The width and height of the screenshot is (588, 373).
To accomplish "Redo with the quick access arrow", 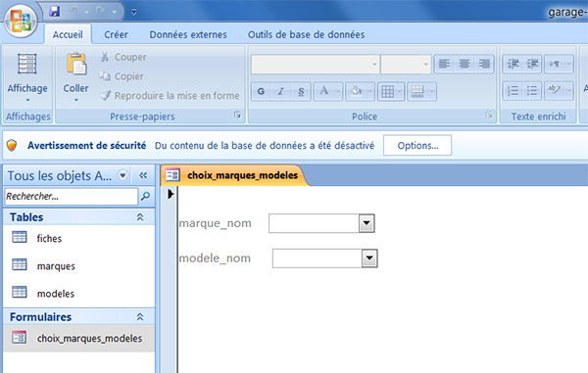I will coord(100,11).
